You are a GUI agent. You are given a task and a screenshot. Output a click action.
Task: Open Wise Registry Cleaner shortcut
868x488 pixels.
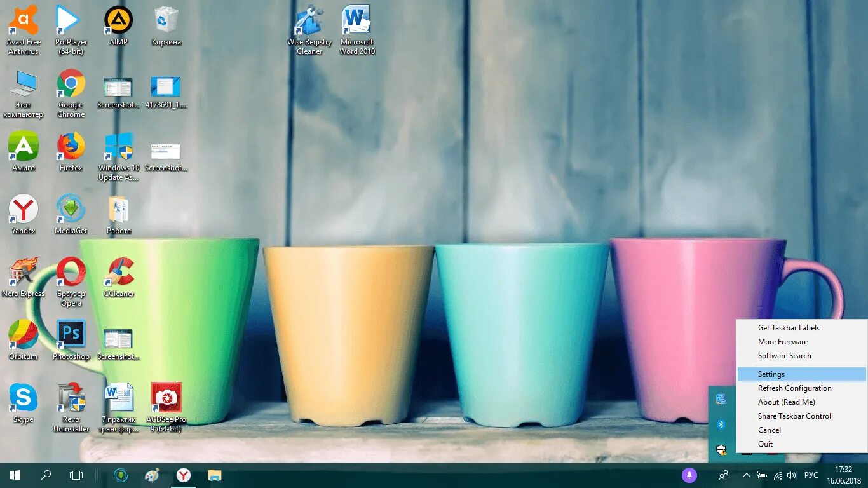[309, 30]
